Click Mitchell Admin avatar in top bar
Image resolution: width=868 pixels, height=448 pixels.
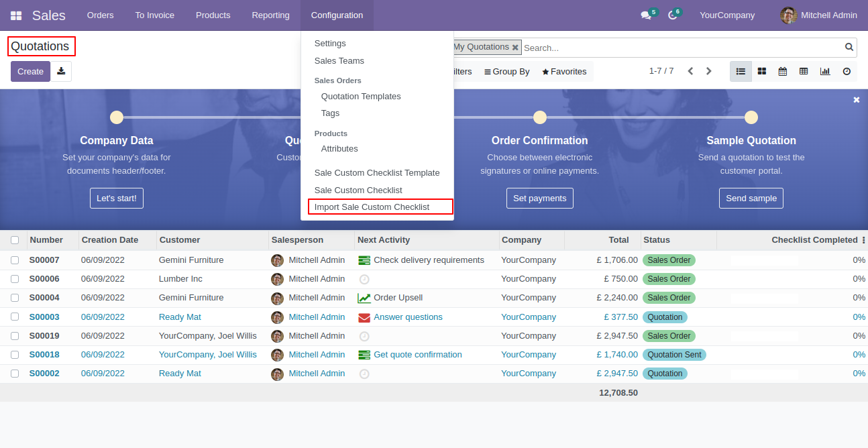[789, 15]
